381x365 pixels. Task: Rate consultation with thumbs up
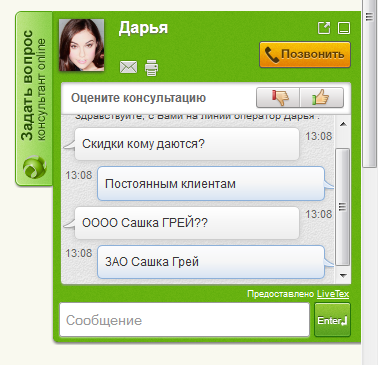pos(322,98)
